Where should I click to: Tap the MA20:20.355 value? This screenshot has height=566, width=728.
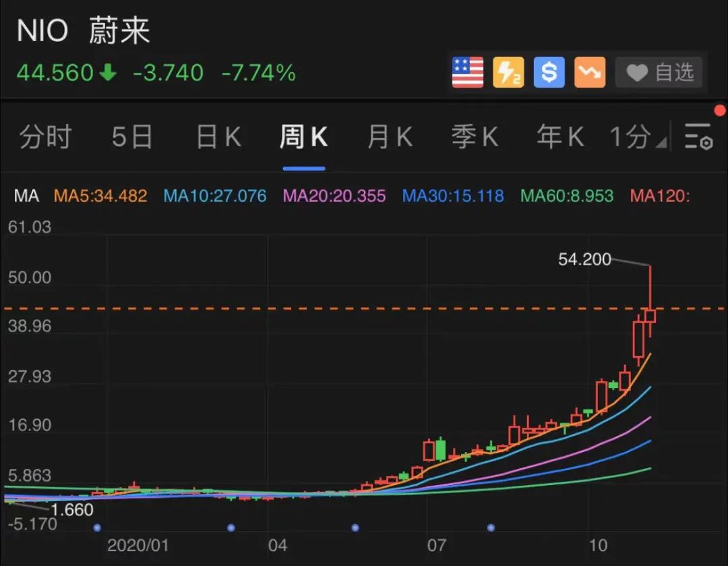pyautogui.click(x=334, y=196)
